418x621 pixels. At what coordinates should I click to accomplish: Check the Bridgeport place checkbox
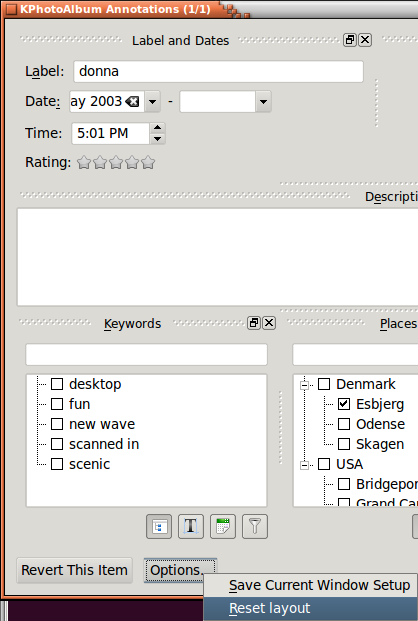344,484
